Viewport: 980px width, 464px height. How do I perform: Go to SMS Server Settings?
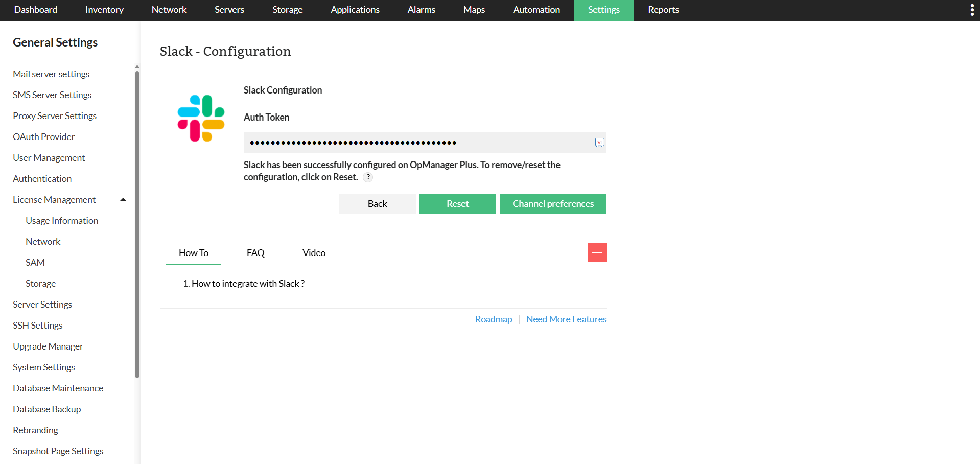click(52, 95)
